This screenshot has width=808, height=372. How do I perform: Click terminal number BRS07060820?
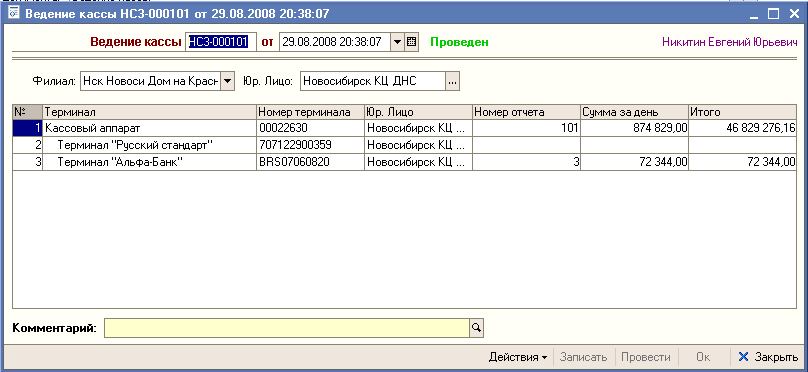(310, 163)
